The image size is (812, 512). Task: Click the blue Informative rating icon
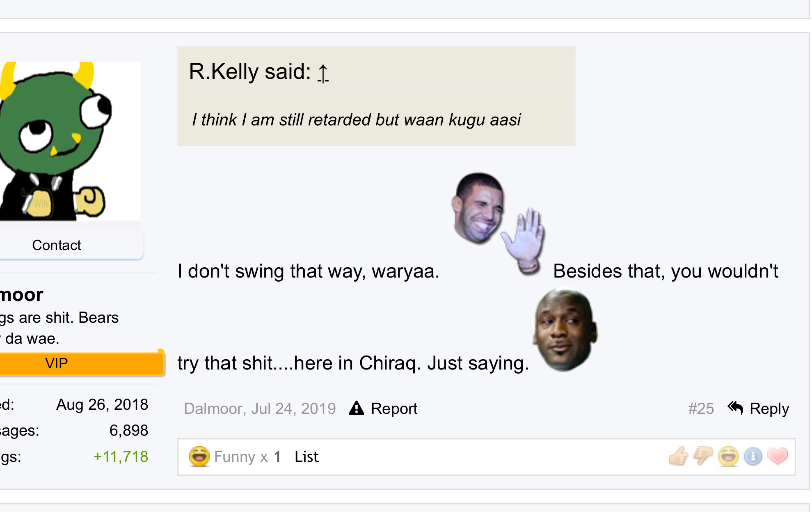[x=753, y=456]
